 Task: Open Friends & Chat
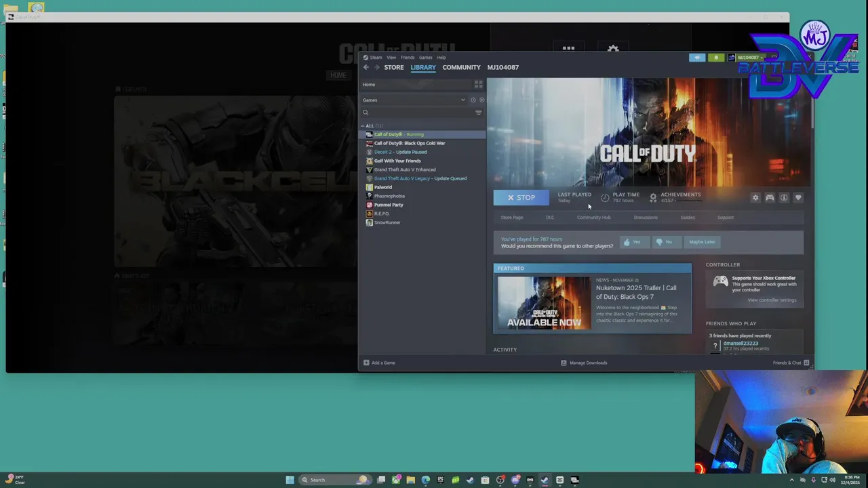791,363
